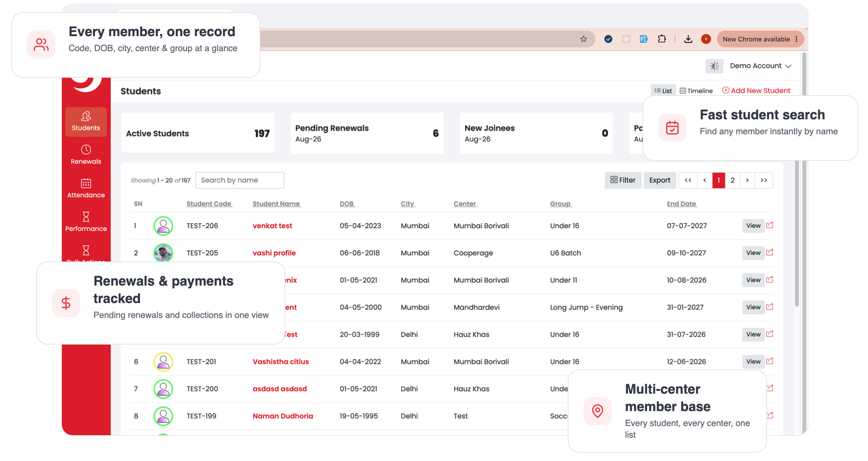Go to previous page
This screenshot has width=868, height=461.
[704, 180]
